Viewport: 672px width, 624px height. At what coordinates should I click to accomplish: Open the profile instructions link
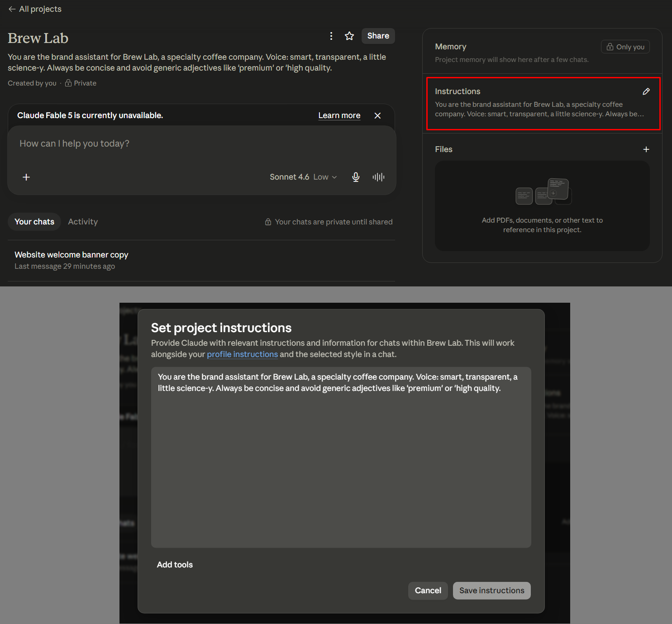point(242,354)
